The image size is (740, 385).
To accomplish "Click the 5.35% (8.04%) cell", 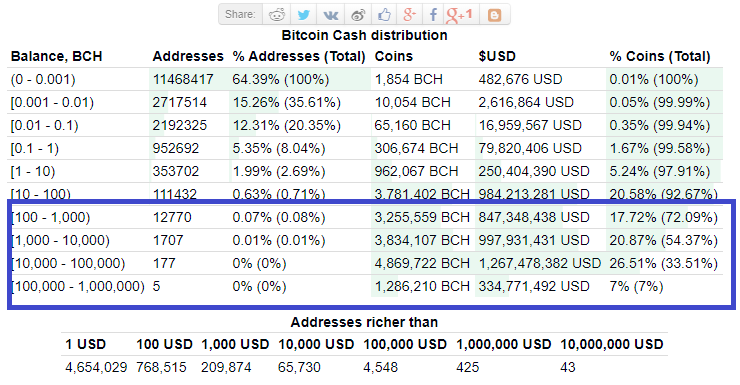I will 279,149.
